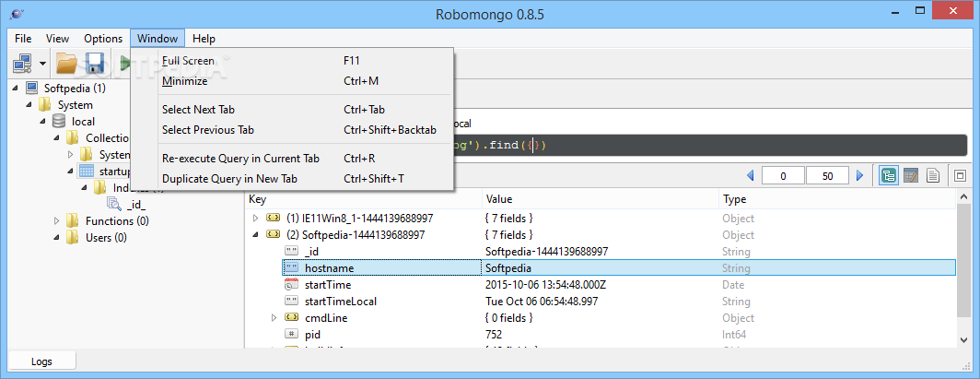Click the Value column header
This screenshot has width=980, height=379.
click(601, 199)
